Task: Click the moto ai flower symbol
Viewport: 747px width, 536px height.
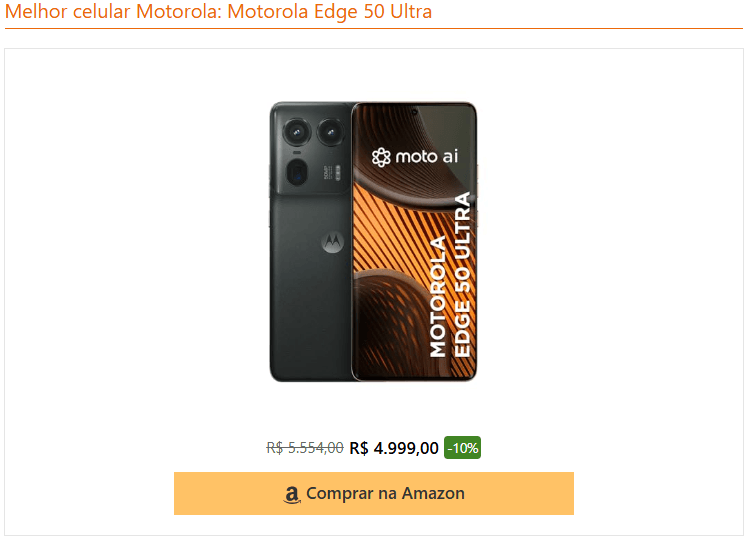Action: coord(381,157)
